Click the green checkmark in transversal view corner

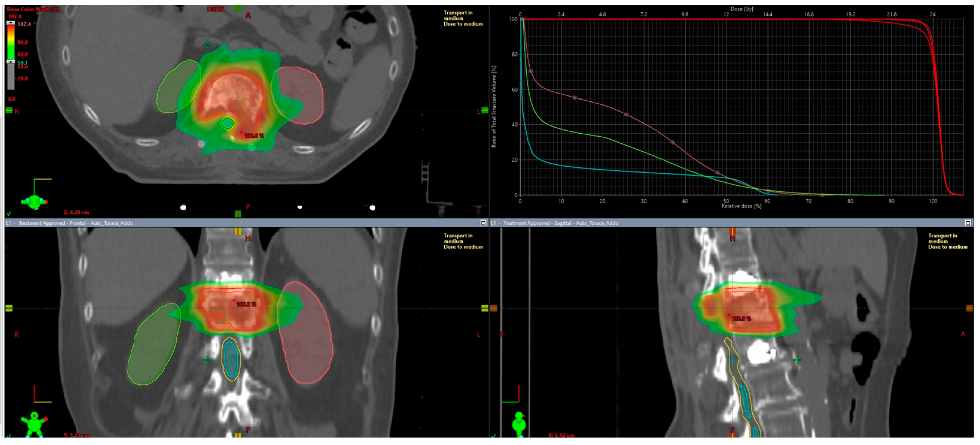click(x=9, y=213)
